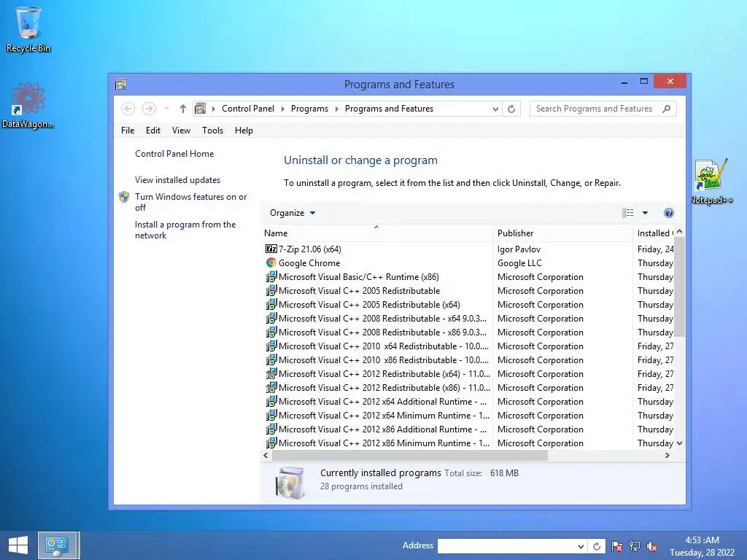Open the Organize dropdown
Image resolution: width=747 pixels, height=560 pixels.
(x=292, y=213)
